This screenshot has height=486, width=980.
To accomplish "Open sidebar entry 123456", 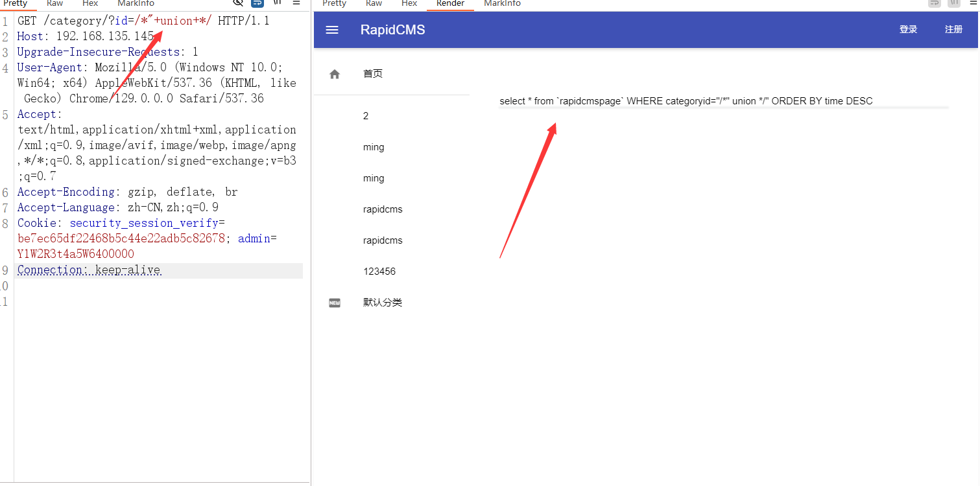I will click(379, 272).
